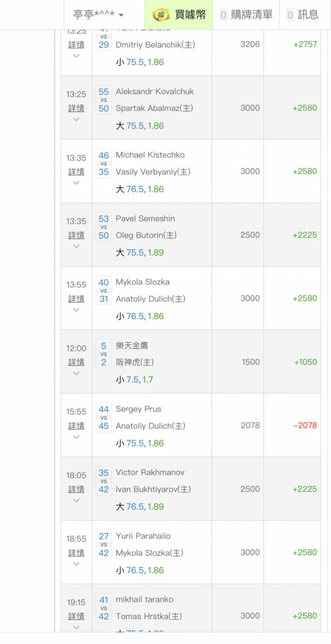This screenshot has height=644, width=331.
Task: Open 詳情 for 樂天金鷹 vs 阪神虎 game
Action: [x=77, y=362]
